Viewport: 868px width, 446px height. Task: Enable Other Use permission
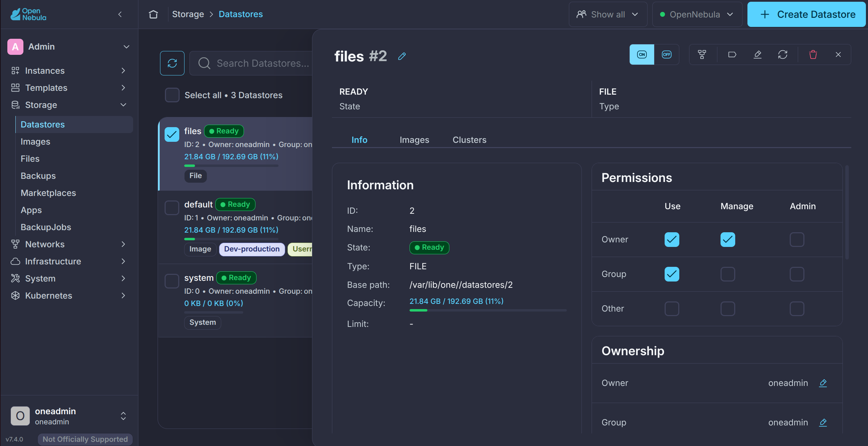[x=672, y=309]
